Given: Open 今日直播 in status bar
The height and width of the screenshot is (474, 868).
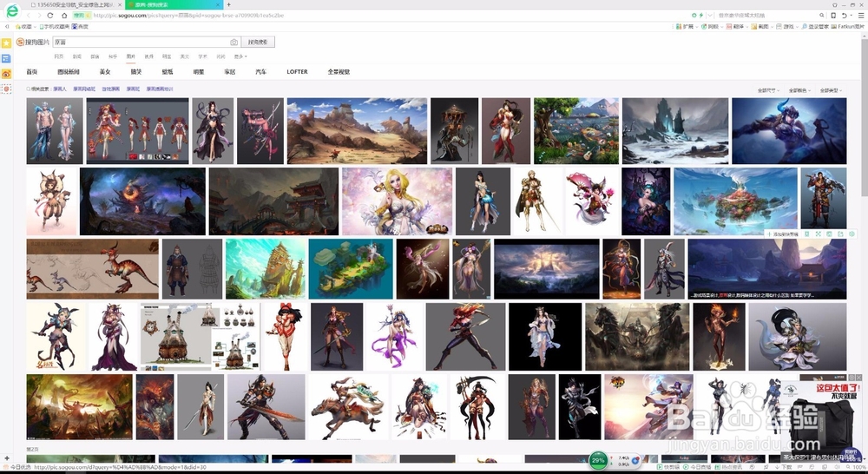Looking at the screenshot, I should click(699, 467).
